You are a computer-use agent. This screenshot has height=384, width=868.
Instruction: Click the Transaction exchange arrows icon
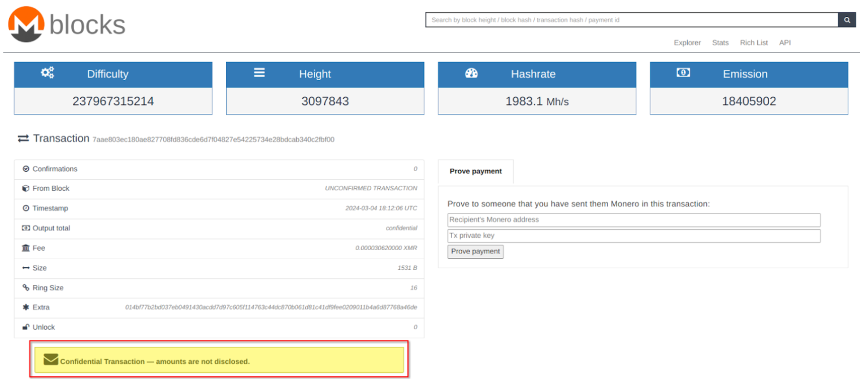[x=23, y=138]
